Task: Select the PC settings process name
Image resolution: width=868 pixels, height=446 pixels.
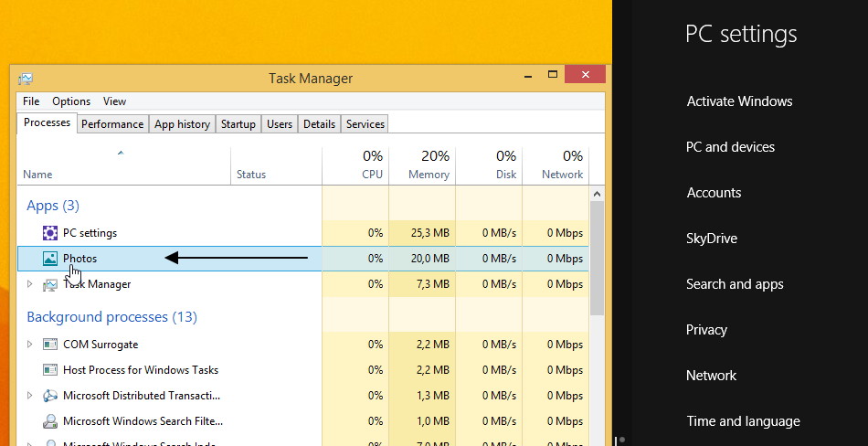Action: pyautogui.click(x=90, y=233)
